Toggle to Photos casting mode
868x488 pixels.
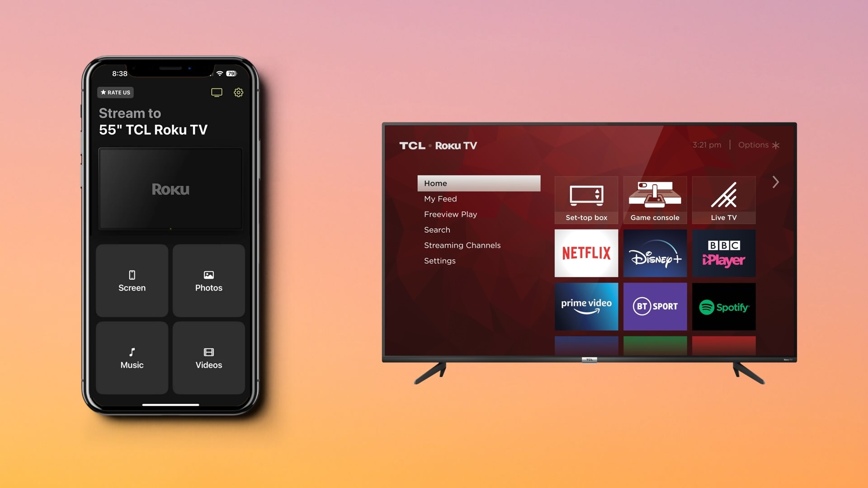[209, 280]
